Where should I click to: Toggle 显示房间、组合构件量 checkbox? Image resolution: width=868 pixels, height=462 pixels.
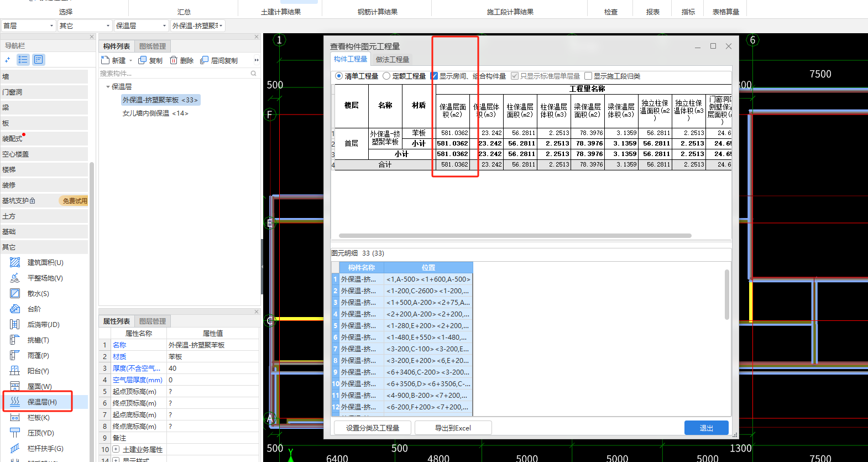[x=434, y=76]
